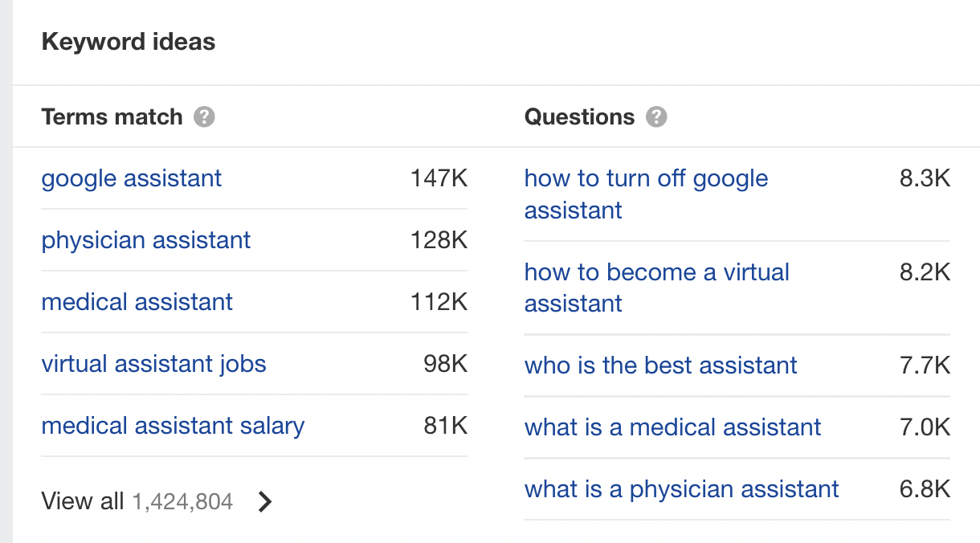The image size is (980, 543).
Task: Open the "virtual assistant jobs" keyword
Action: coord(153,364)
